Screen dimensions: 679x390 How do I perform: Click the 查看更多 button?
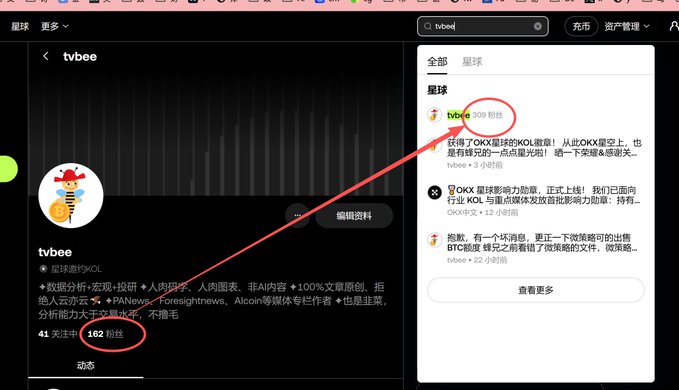click(x=536, y=290)
